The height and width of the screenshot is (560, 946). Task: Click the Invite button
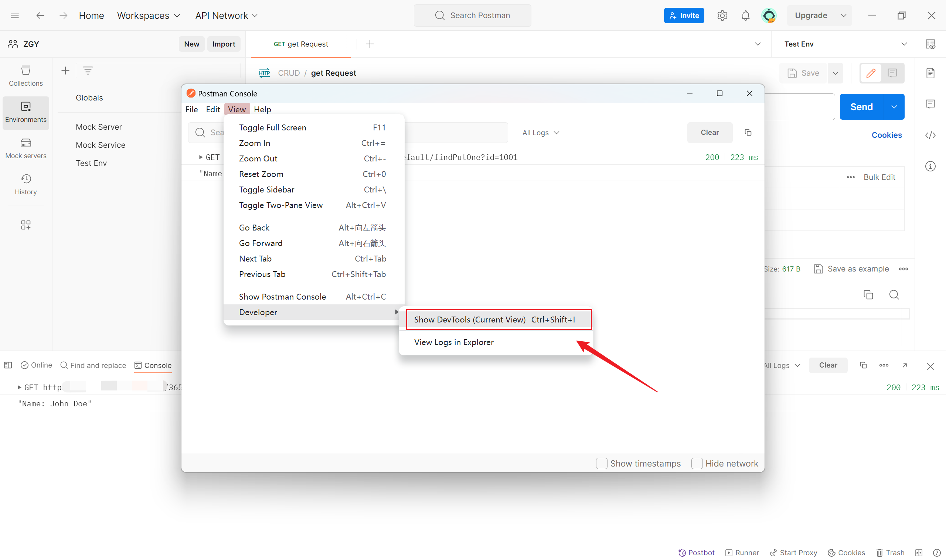pyautogui.click(x=684, y=16)
